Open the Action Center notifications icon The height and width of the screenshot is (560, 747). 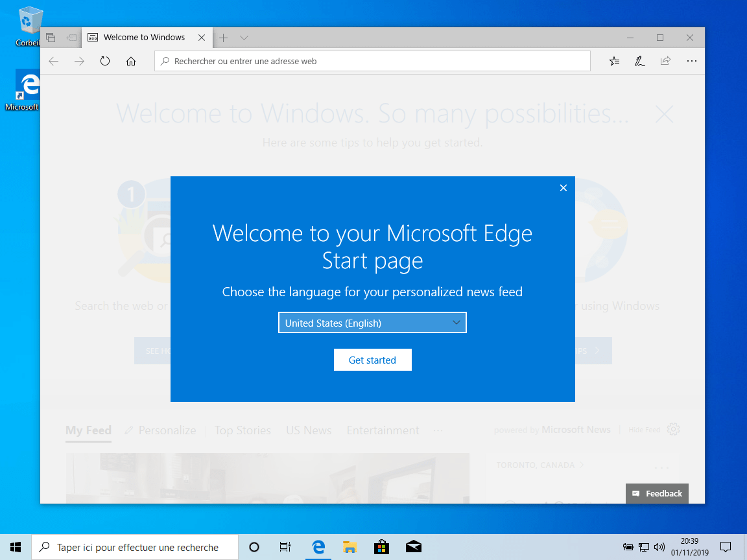pos(726,547)
